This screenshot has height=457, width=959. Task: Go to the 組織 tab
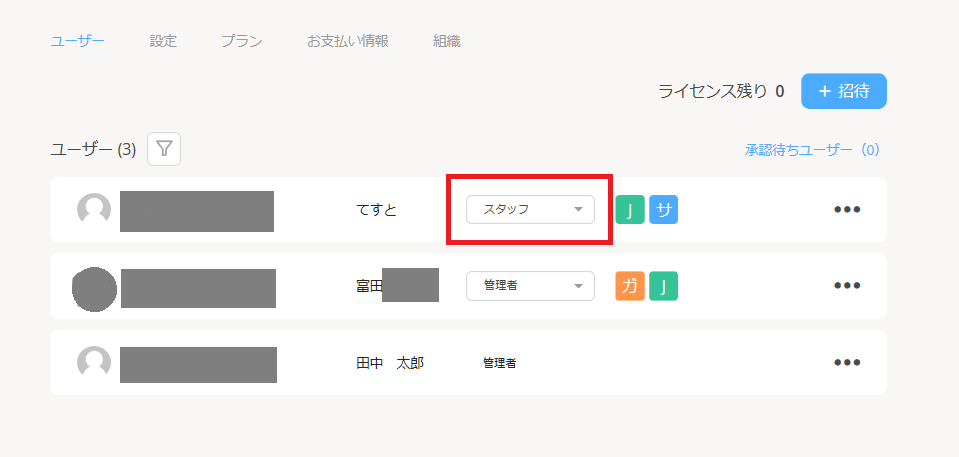[446, 41]
